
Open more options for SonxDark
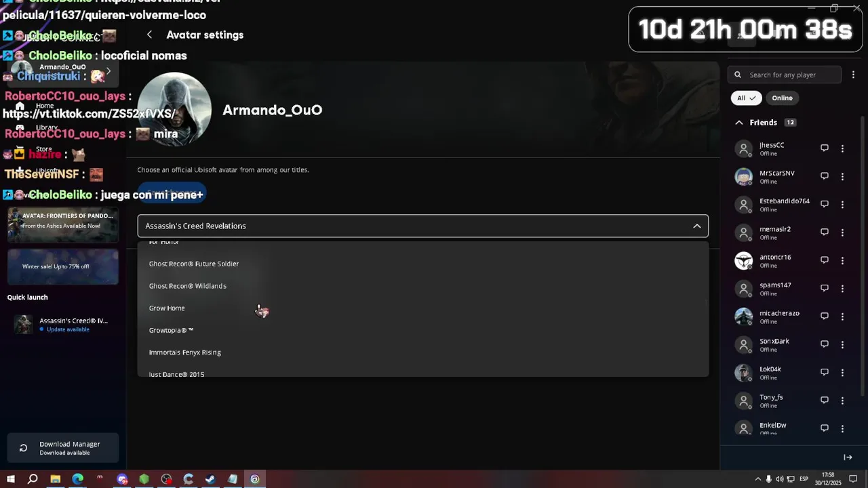click(x=842, y=344)
